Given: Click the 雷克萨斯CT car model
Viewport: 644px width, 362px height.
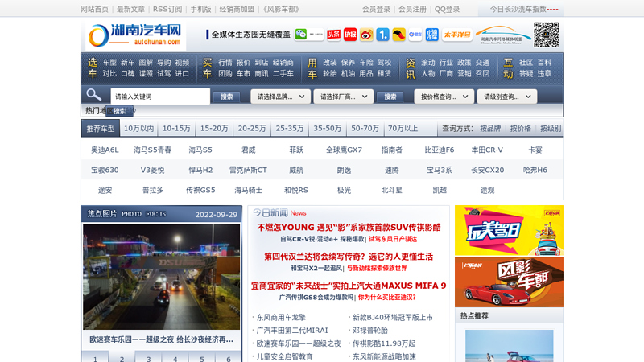Looking at the screenshot, I should [x=248, y=170].
